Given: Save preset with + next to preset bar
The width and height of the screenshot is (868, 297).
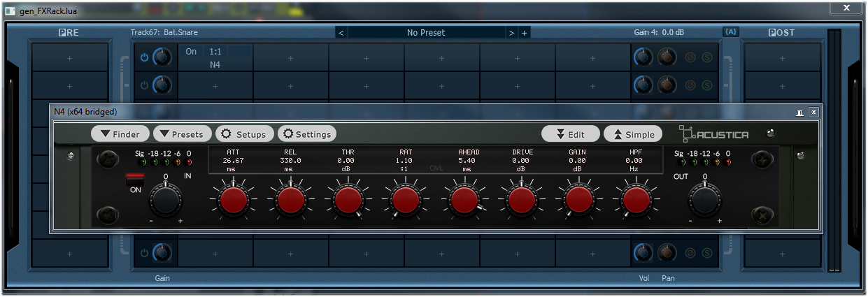Looking at the screenshot, I should (524, 33).
